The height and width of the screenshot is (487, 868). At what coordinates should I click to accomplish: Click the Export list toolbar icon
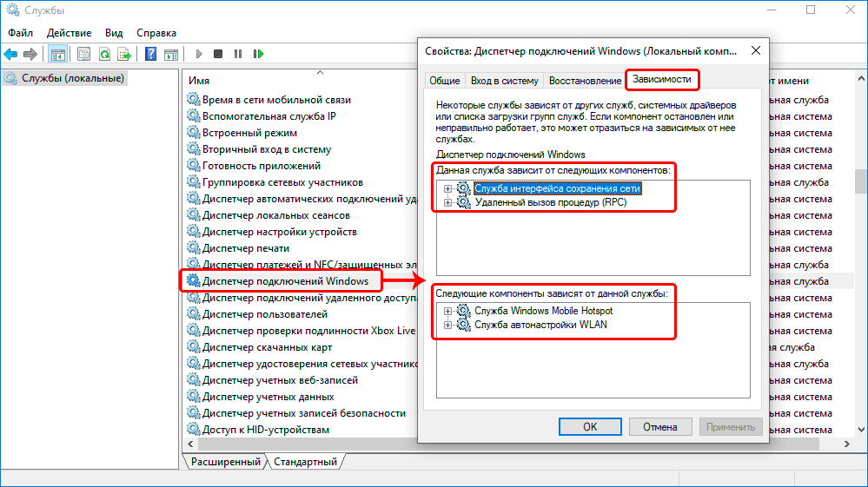point(123,54)
